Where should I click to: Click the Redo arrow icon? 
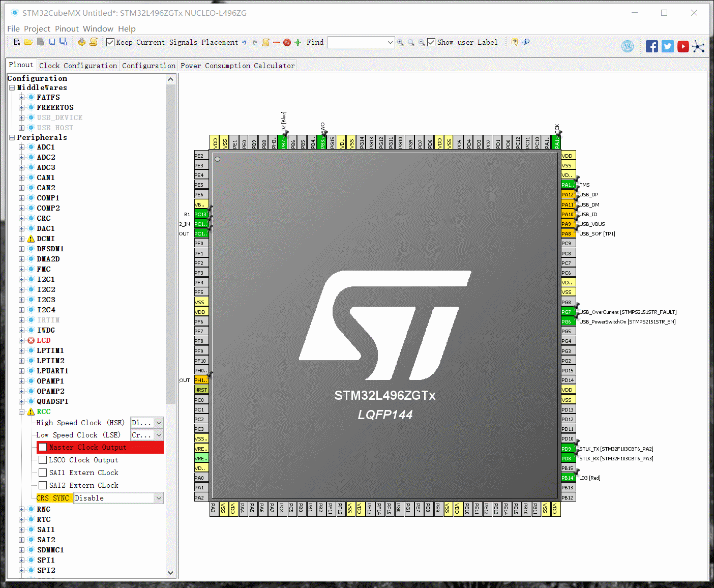pyautogui.click(x=254, y=43)
